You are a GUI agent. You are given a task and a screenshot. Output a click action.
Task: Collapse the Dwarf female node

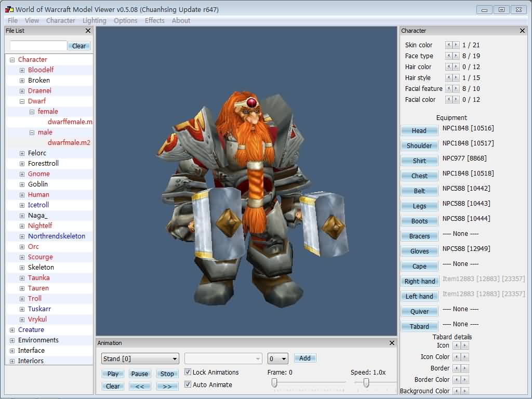pos(32,112)
